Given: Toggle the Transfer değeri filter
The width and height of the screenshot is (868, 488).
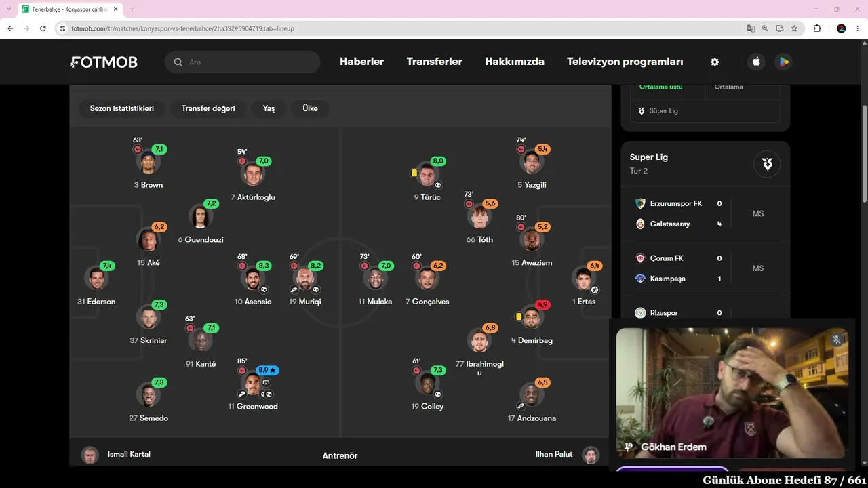Looking at the screenshot, I should coord(208,108).
